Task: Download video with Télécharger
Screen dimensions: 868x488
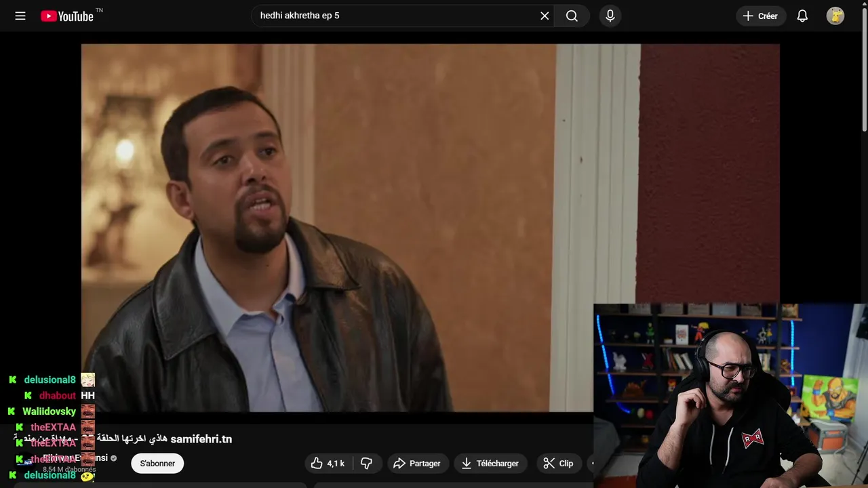Action: tap(490, 464)
